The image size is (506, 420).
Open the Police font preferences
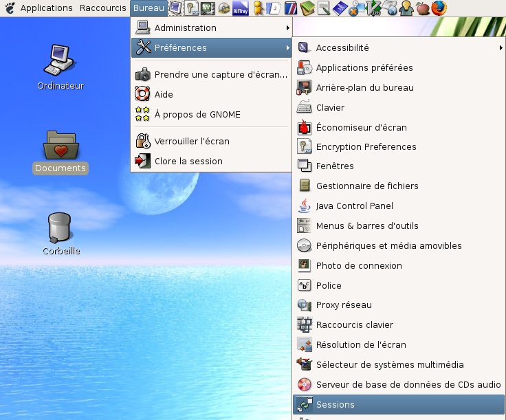pos(399,285)
